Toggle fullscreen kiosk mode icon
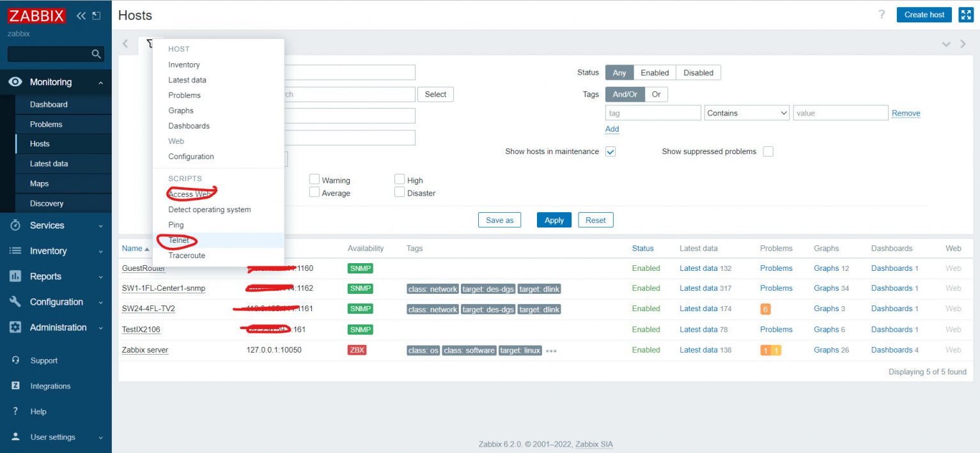The width and height of the screenshot is (980, 453). click(965, 15)
